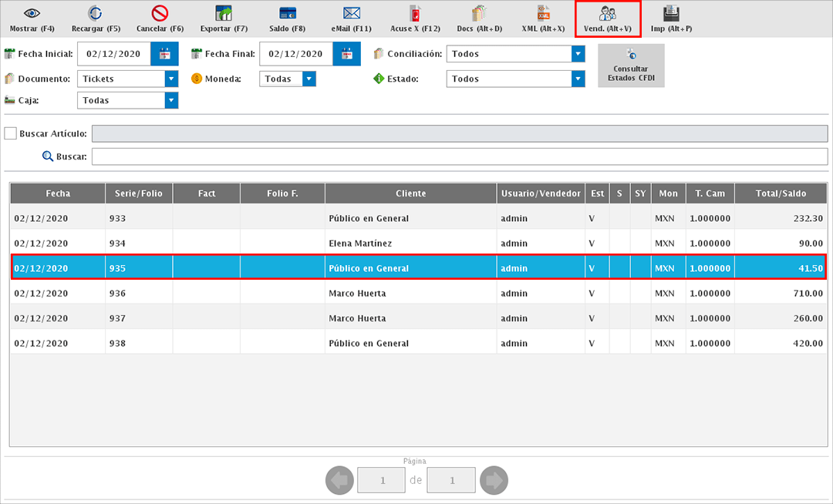Expand the Conciliación dropdown
This screenshot has width=833, height=504.
click(x=578, y=54)
